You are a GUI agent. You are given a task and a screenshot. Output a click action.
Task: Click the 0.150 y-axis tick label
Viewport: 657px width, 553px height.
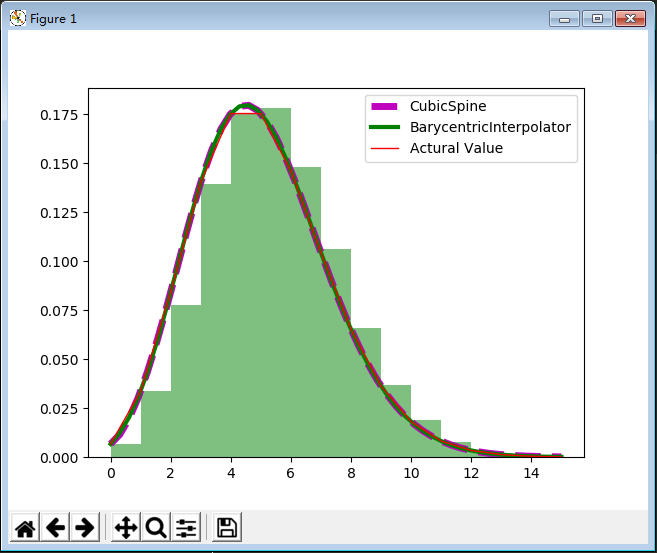[59, 164]
